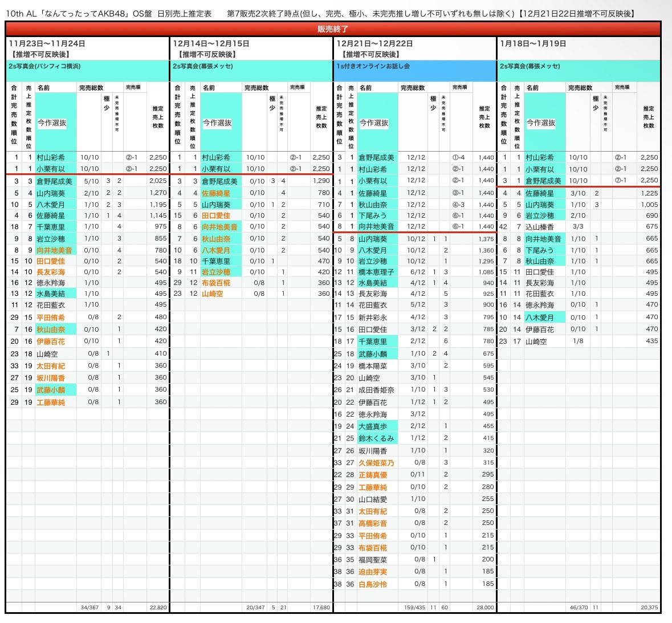Select the name 新井彩永
Screen dimensions: 672x623
373,317
